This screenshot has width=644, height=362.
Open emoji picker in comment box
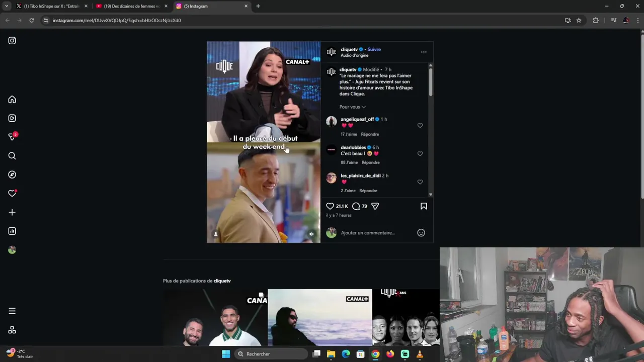tap(421, 233)
